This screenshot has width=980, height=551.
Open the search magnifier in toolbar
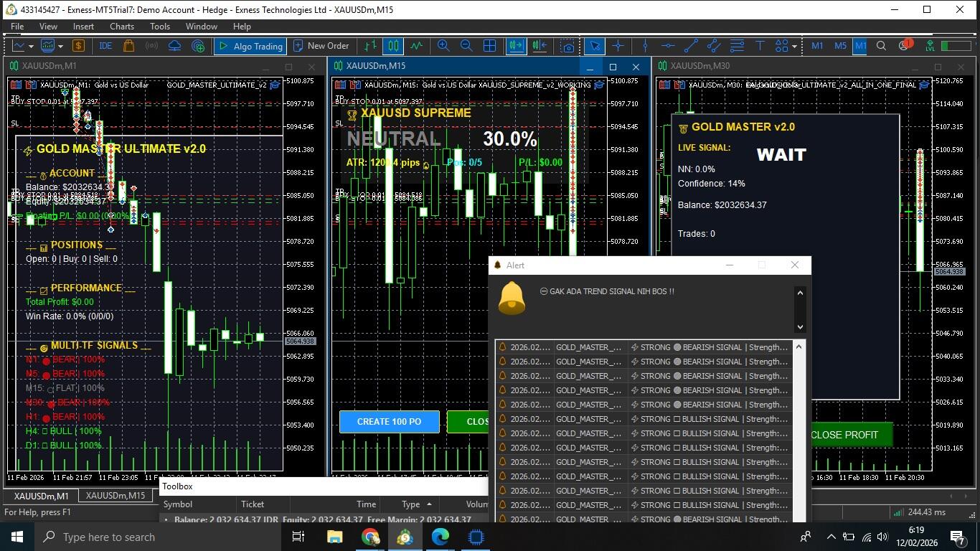tap(881, 46)
